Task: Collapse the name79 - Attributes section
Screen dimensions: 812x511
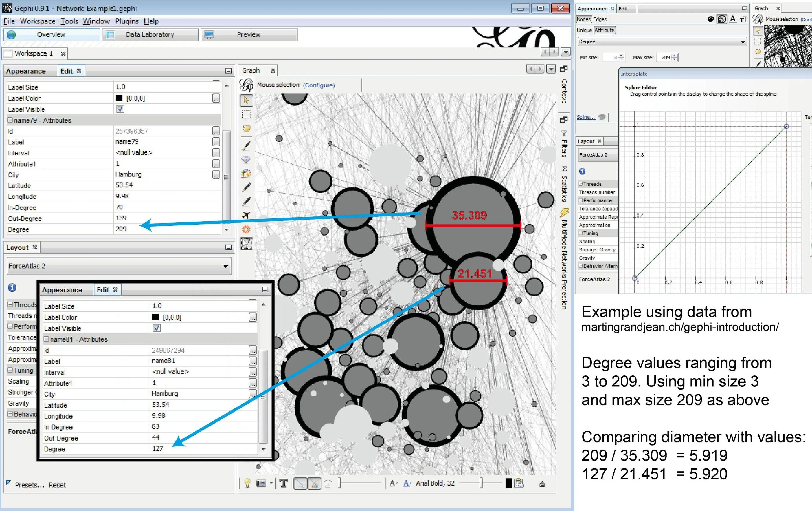Action: [10, 120]
